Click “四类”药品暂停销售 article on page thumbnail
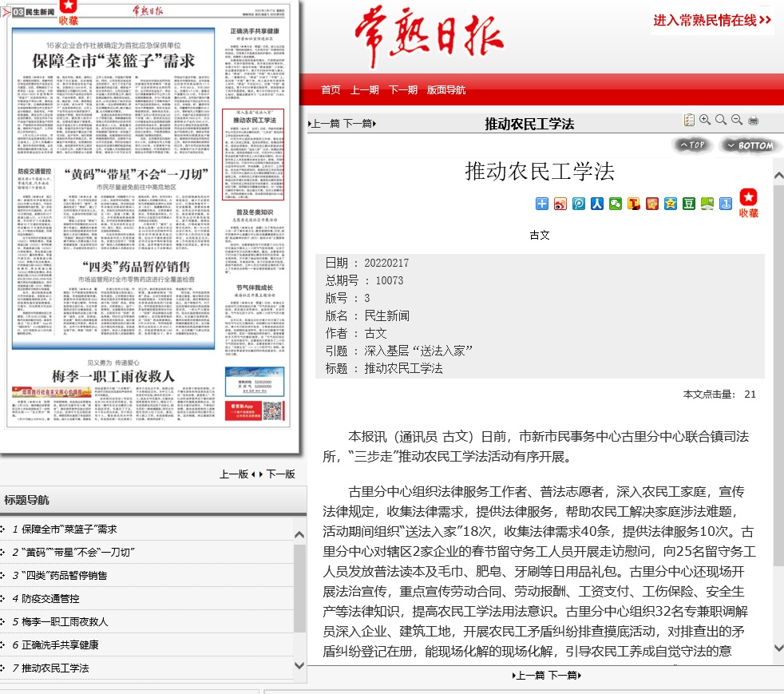 [136, 296]
